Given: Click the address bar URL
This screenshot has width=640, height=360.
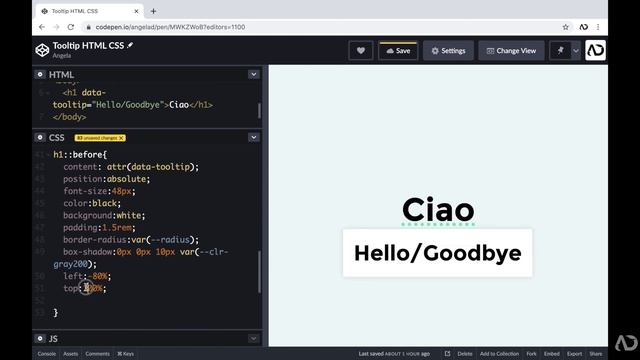Looking at the screenshot, I should tap(170, 27).
